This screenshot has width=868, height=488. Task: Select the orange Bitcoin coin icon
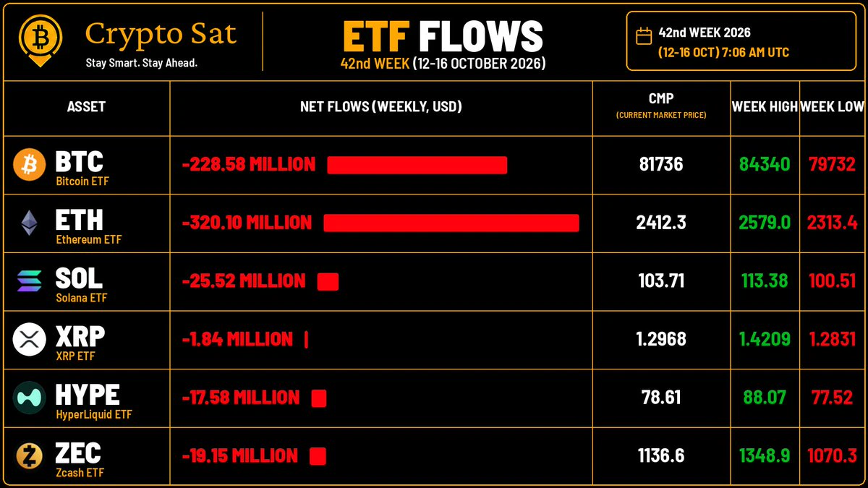click(x=30, y=166)
